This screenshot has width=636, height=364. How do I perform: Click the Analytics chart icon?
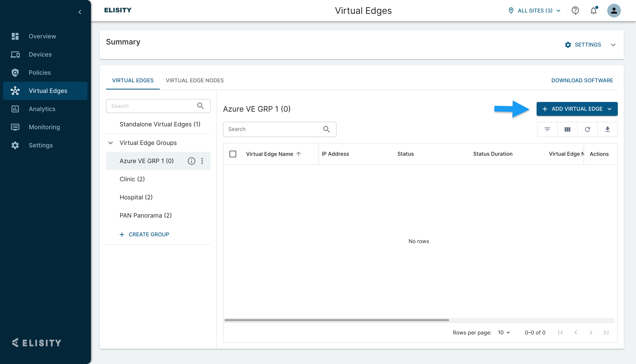(15, 109)
